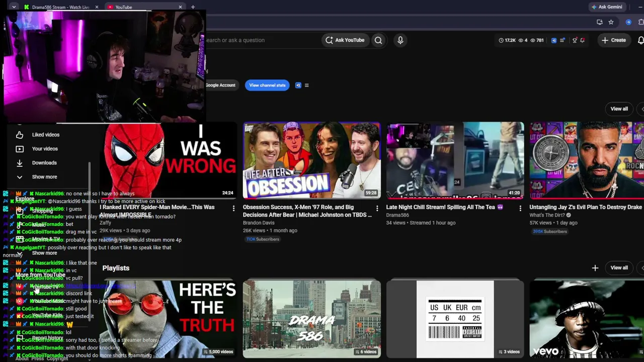
Task: Click the Downloads arrow icon
Action: (x=20, y=163)
